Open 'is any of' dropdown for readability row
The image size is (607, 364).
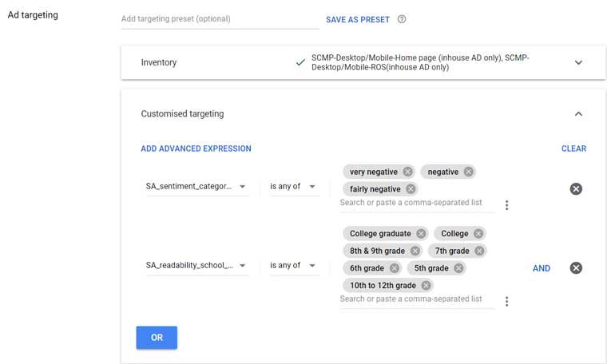(x=293, y=265)
